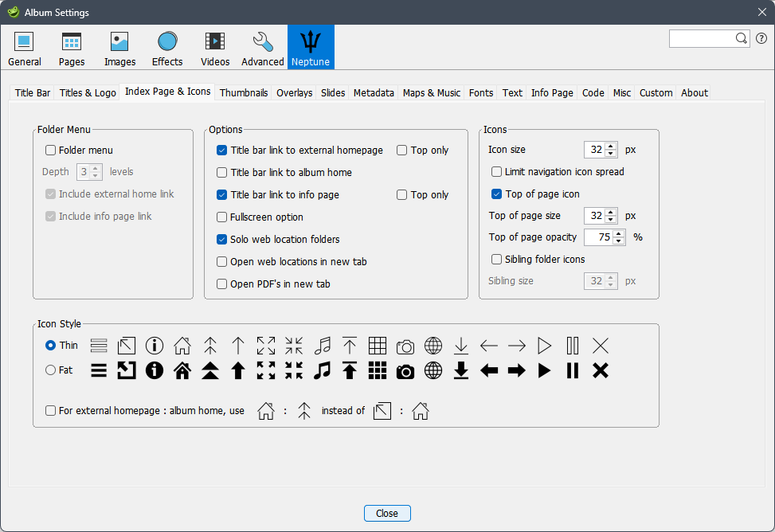Click the fat-style info circle icon

coord(155,370)
